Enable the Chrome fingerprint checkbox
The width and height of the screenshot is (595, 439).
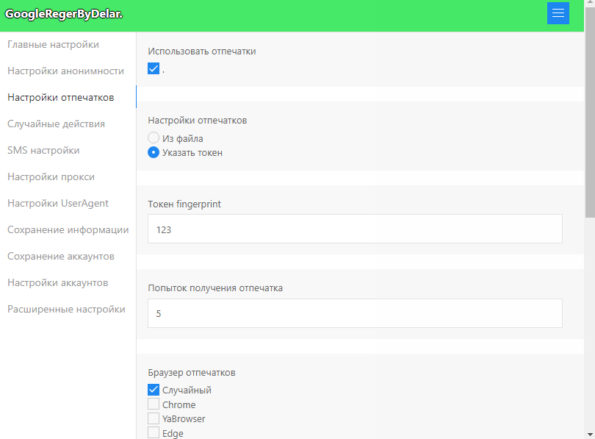tap(153, 404)
